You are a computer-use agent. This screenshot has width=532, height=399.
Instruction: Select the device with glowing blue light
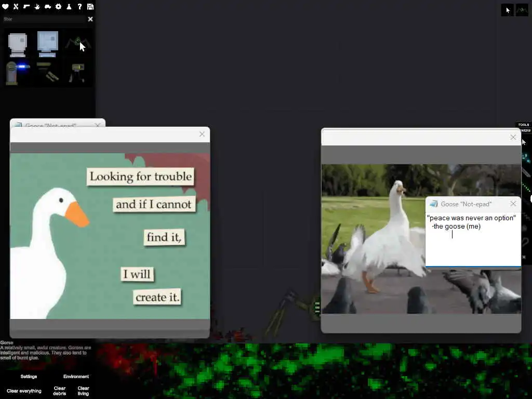pos(17,72)
